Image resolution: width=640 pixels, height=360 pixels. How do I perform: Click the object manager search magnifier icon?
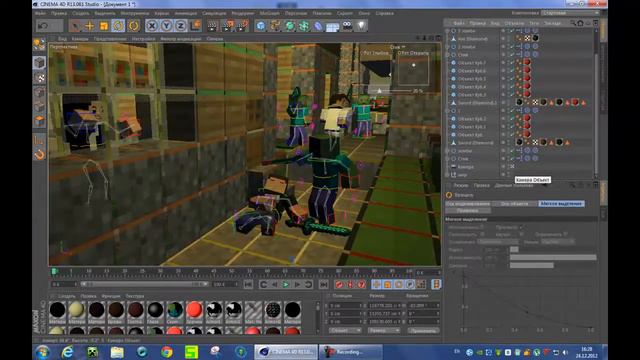[573, 23]
